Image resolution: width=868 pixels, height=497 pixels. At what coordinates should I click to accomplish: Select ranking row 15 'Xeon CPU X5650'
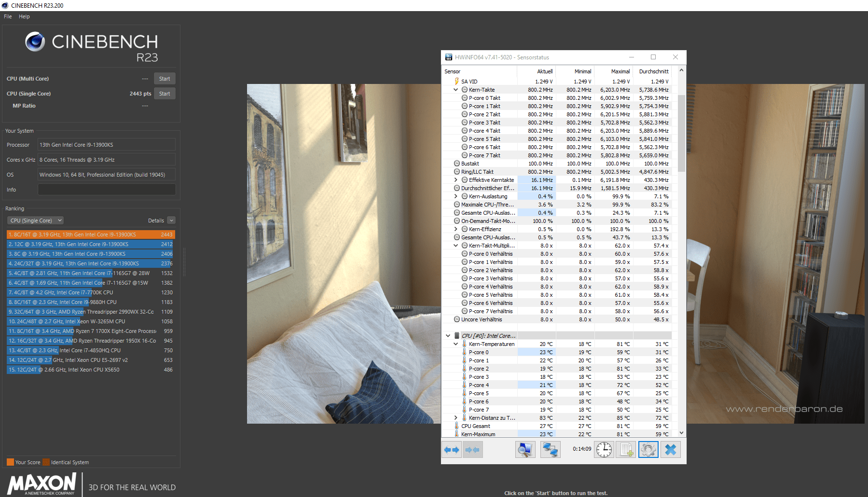[x=91, y=370]
